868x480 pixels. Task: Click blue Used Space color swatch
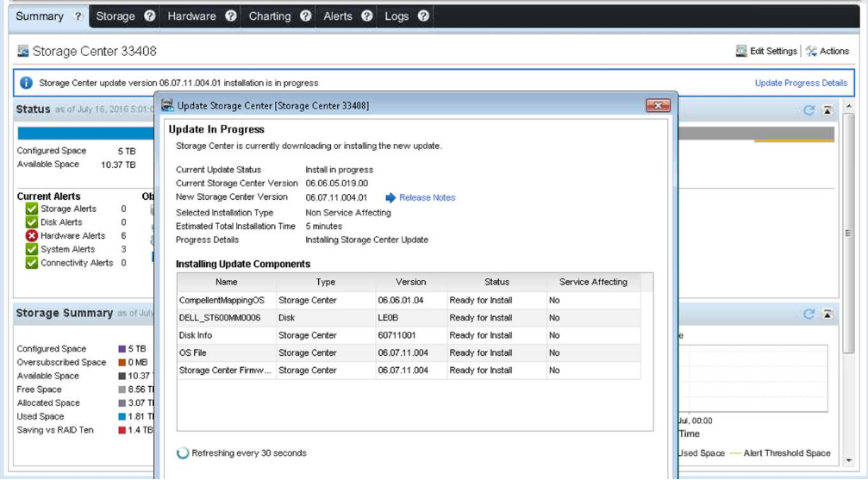122,417
